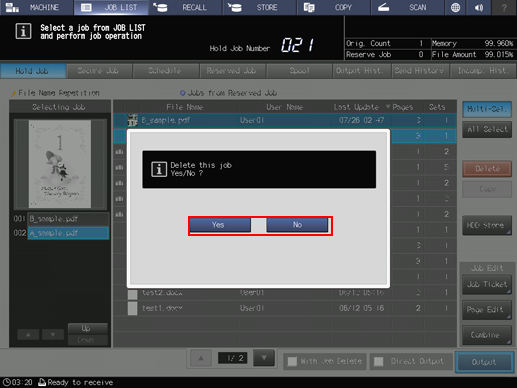Switch to the JOB LIST tab

111,7
